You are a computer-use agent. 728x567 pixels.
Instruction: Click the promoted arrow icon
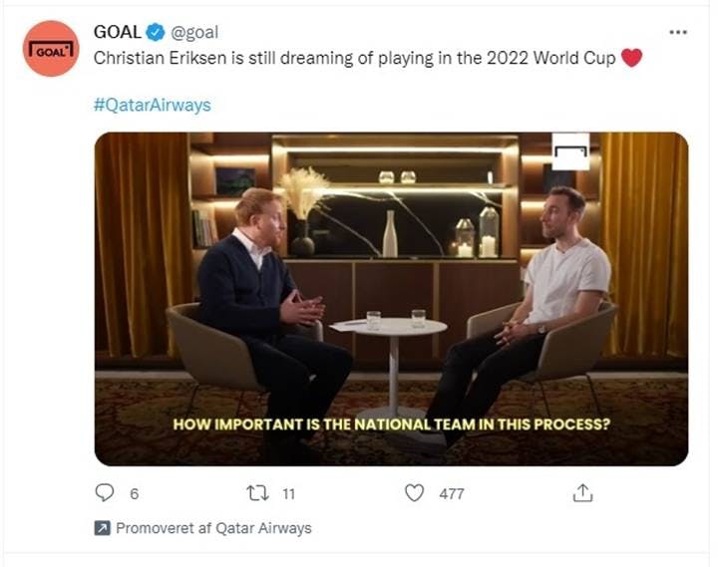[x=102, y=528]
